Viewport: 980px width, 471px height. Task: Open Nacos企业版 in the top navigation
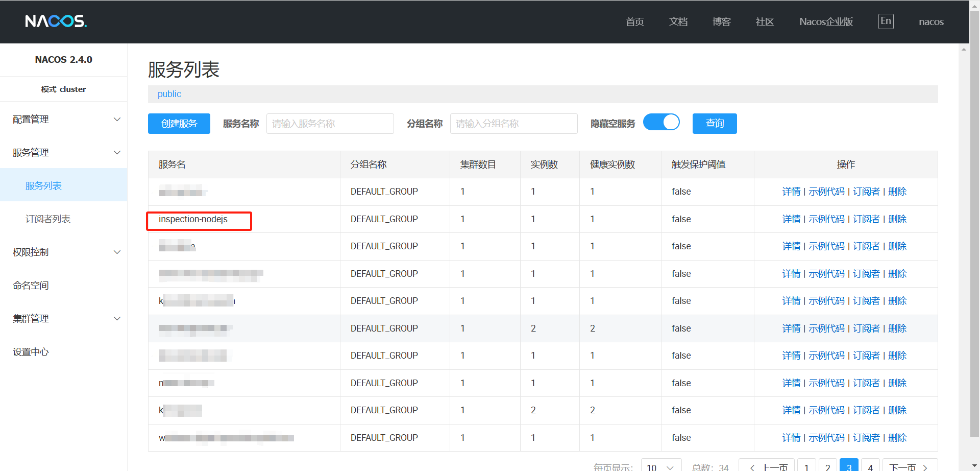click(x=826, y=21)
